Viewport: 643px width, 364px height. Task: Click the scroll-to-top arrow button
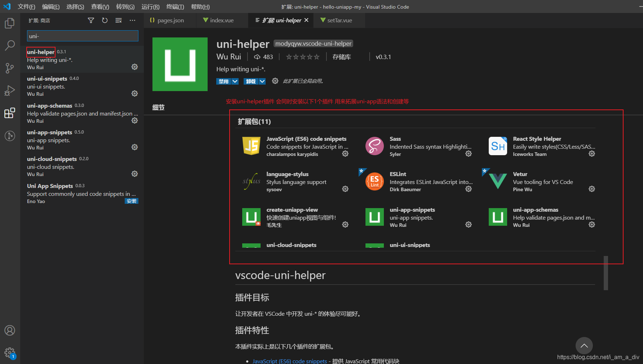[x=584, y=346]
